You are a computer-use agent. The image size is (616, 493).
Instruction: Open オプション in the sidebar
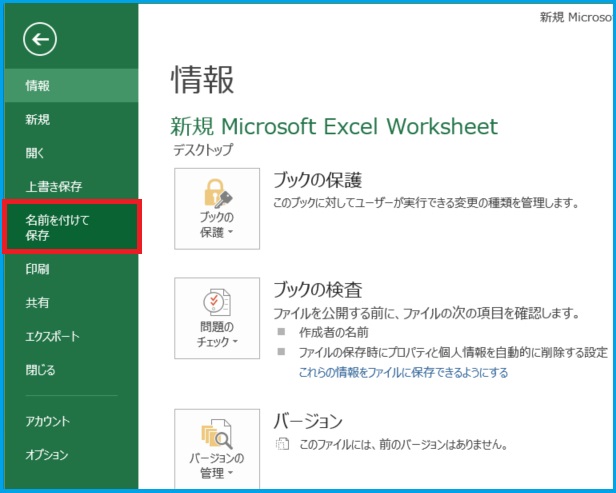point(47,455)
